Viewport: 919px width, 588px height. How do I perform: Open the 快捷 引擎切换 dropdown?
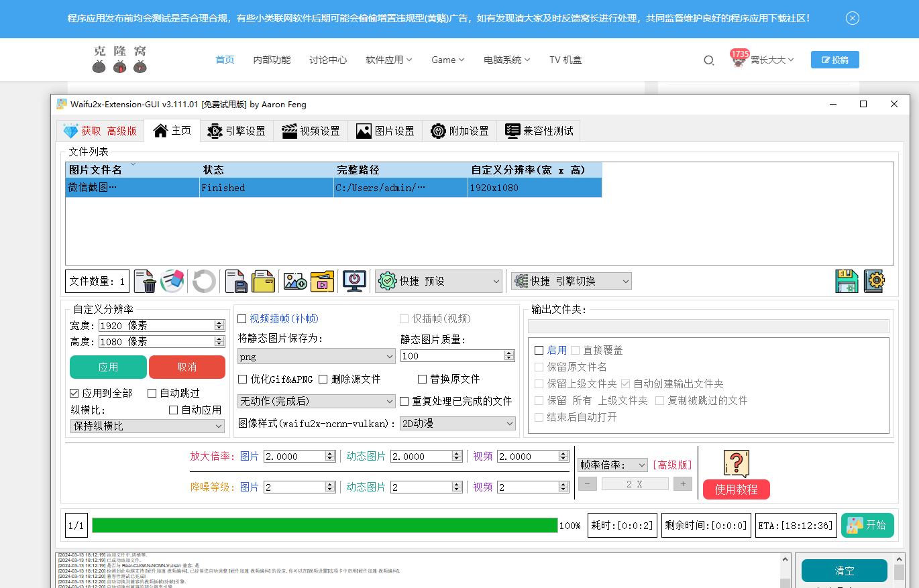click(571, 281)
